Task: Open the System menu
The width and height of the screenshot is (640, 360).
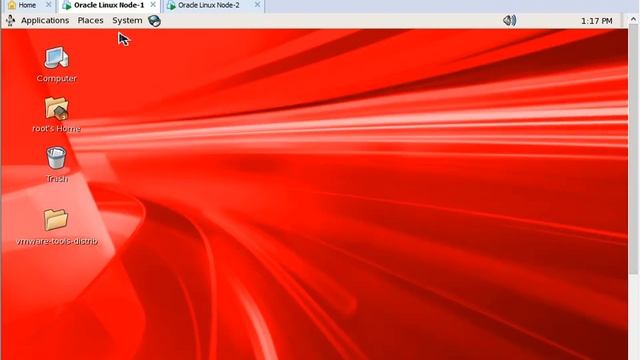Action: pos(127,20)
